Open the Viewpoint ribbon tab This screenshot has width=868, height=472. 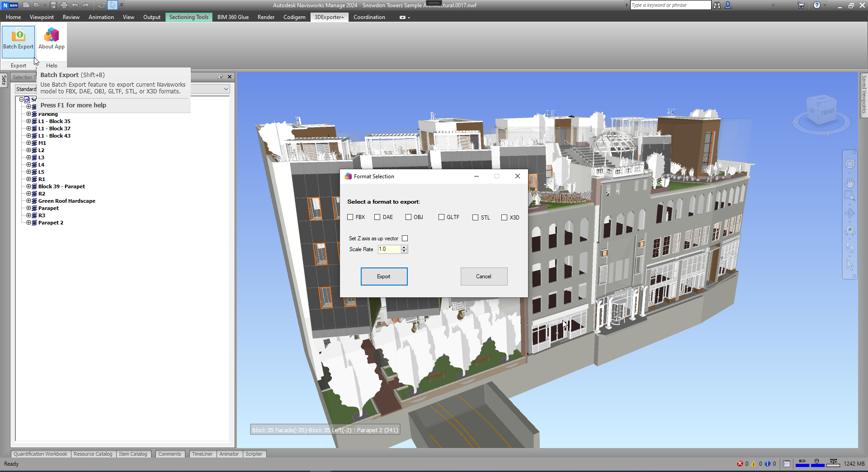[42, 17]
